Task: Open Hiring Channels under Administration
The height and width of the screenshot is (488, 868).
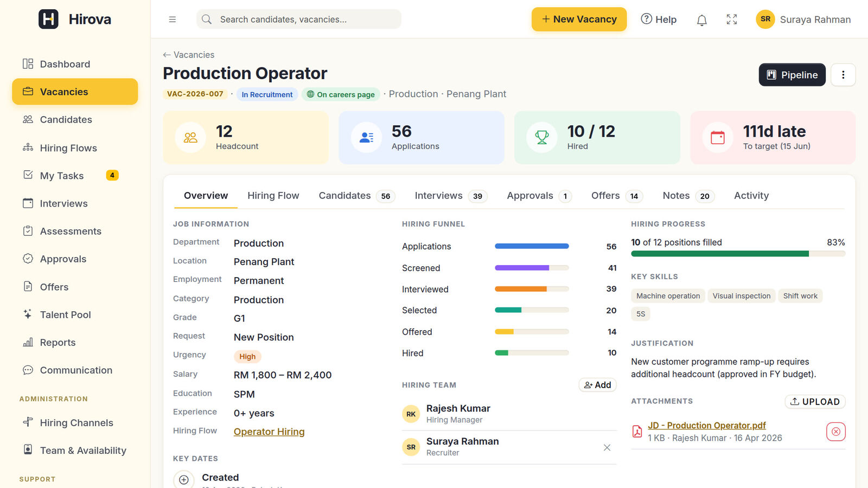Action: tap(75, 422)
